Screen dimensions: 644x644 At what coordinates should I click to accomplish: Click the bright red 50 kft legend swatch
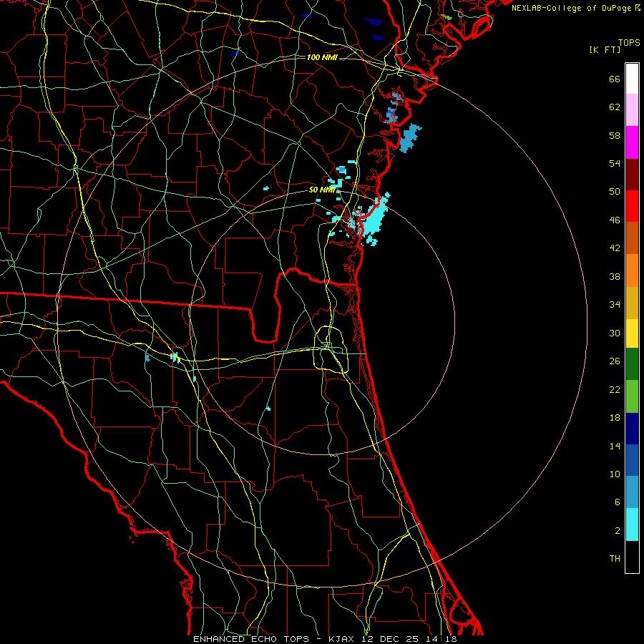coord(632,206)
